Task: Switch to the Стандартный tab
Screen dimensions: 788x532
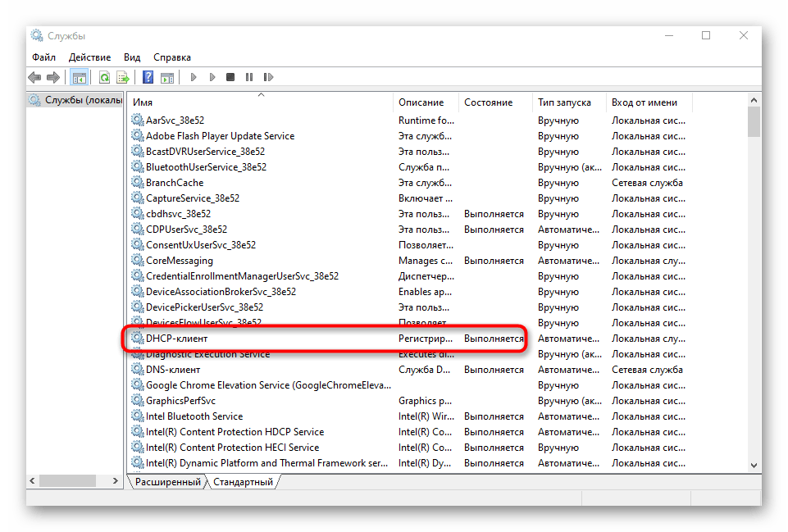Action: [x=243, y=482]
